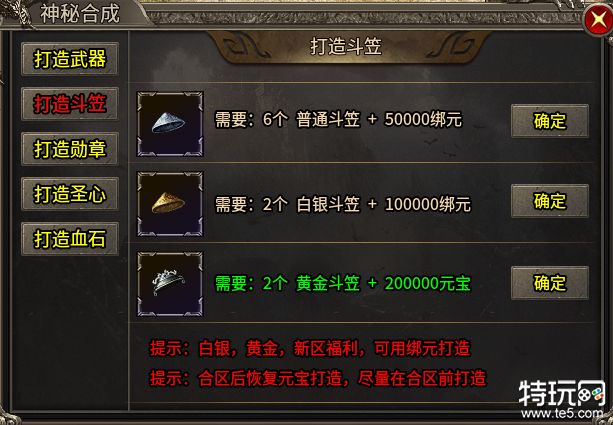Go to the 打造圣心 tab
The width and height of the screenshot is (613, 425).
[x=70, y=194]
